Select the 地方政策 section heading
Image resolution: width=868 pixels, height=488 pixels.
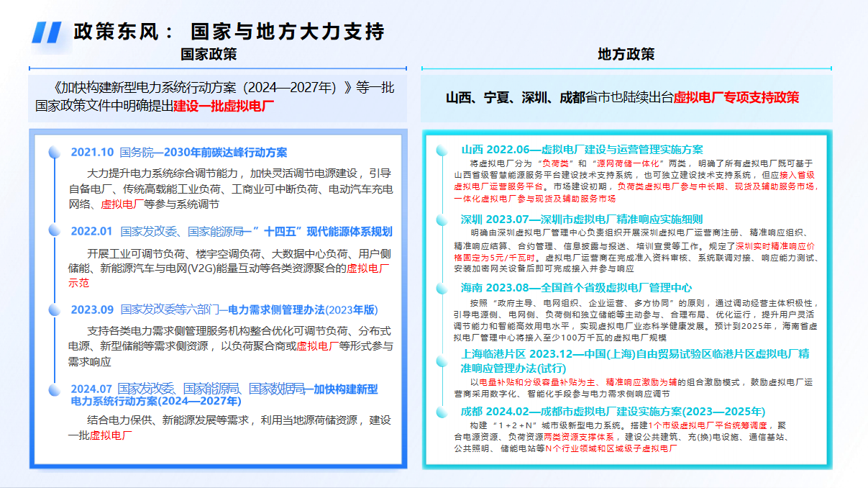pos(626,55)
